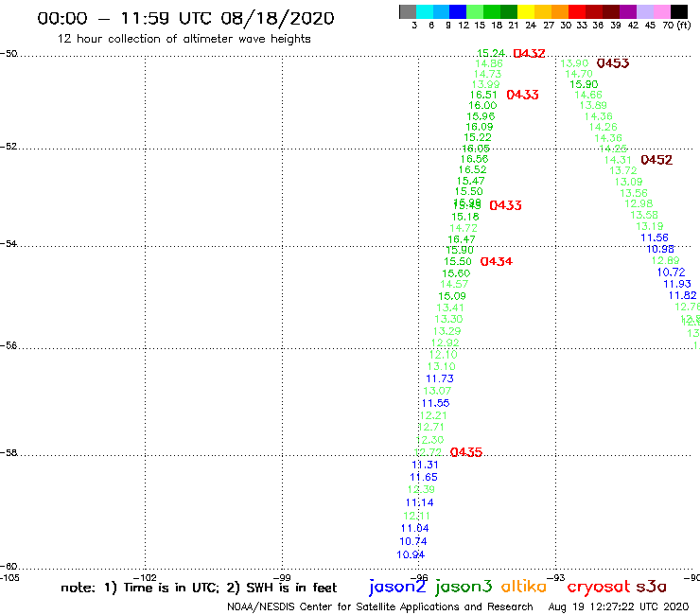
Task: Select the wave height value 12.39
Action: [x=421, y=489]
